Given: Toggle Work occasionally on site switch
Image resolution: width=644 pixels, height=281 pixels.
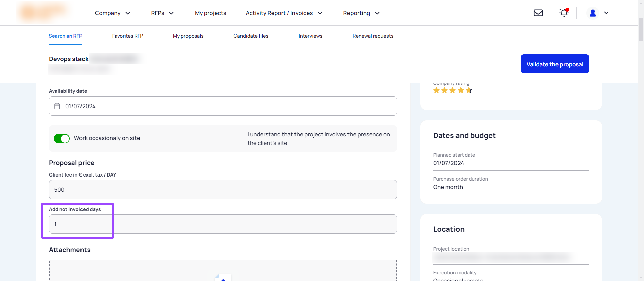Looking at the screenshot, I should tap(62, 138).
